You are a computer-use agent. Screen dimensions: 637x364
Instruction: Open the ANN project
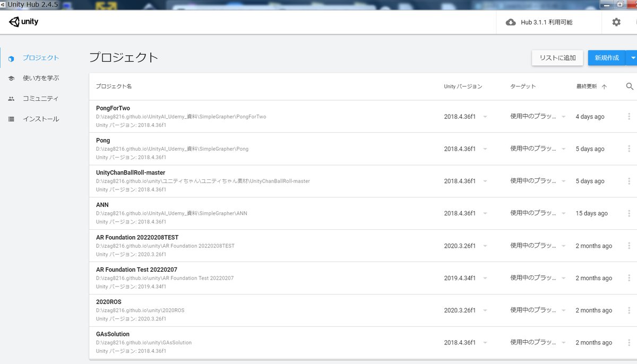click(363, 213)
